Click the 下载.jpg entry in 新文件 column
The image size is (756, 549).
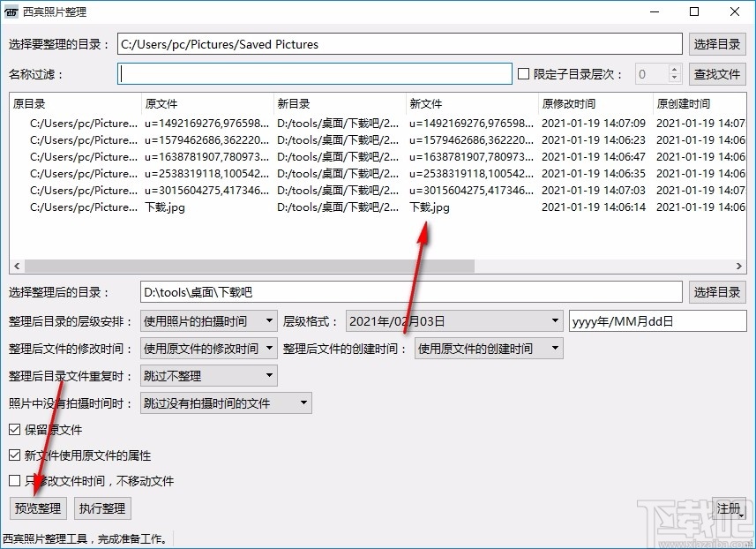click(x=430, y=207)
